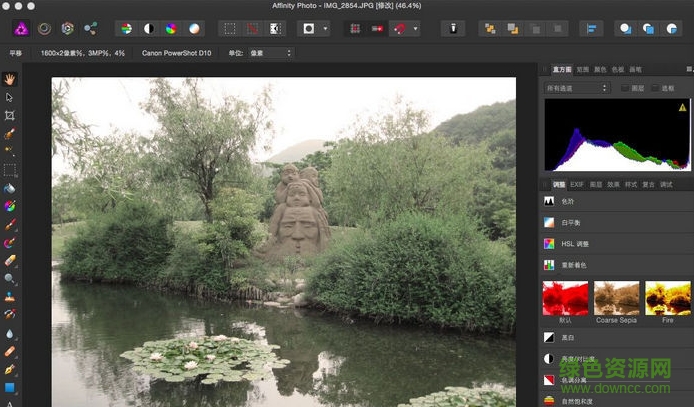
Task: Click the Canon PowerShot D10 camera info
Action: (177, 53)
